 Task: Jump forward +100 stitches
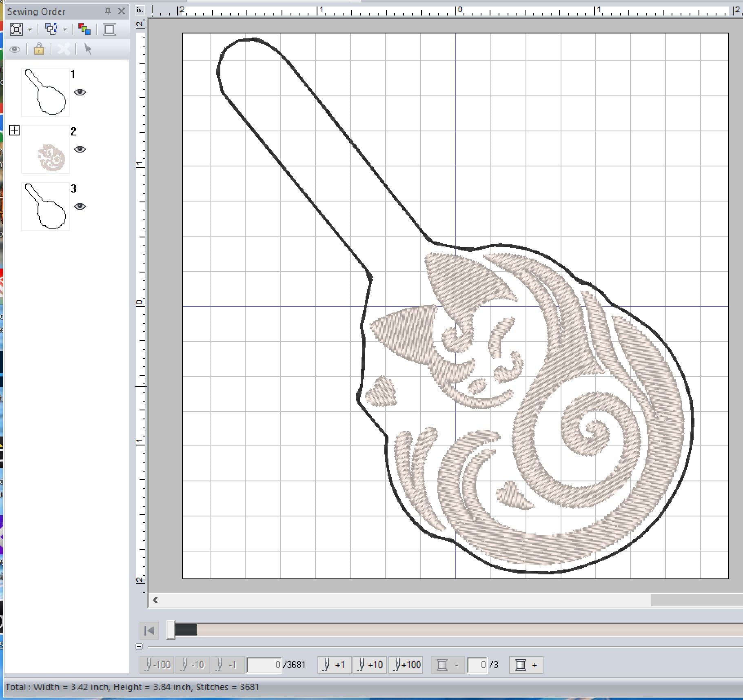[407, 665]
